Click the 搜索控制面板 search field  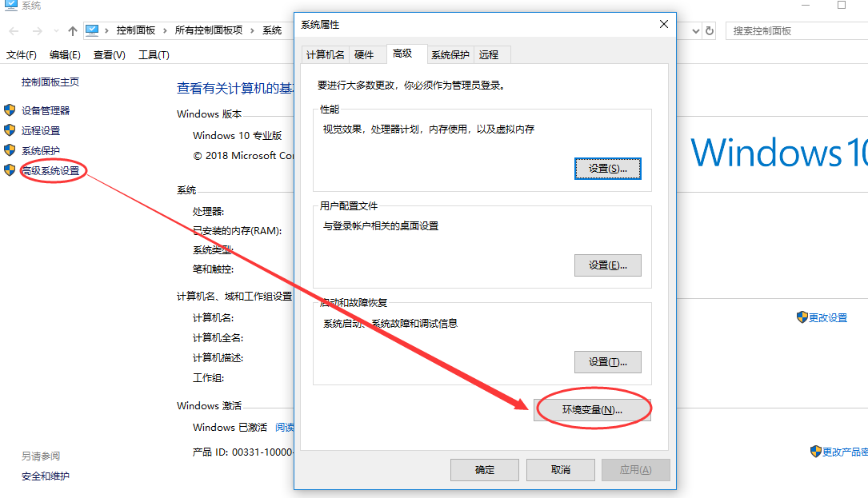[797, 31]
